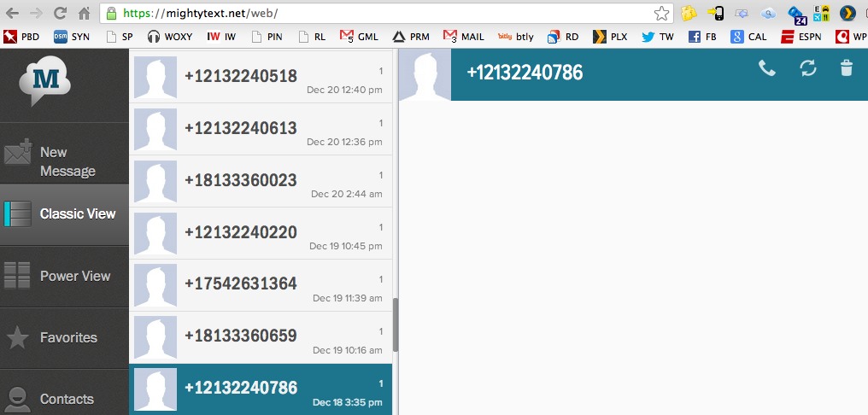This screenshot has height=415, width=868.
Task: Open conversation with +12132240518
Action: (x=261, y=76)
